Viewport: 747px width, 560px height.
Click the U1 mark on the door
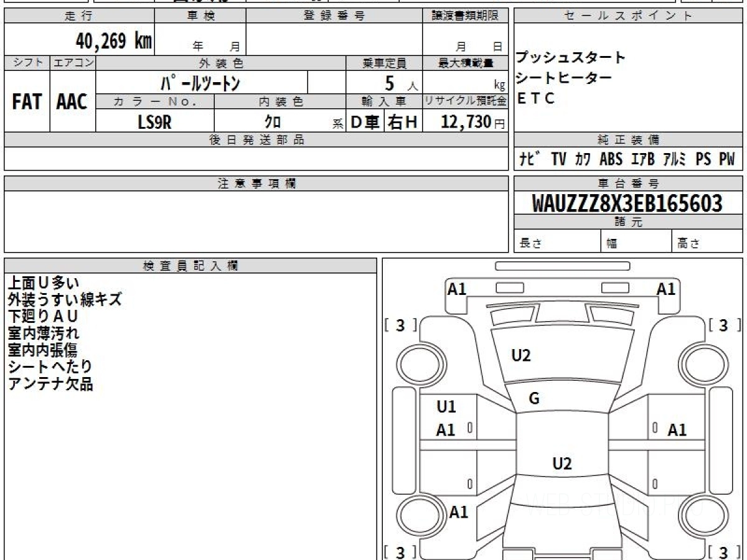click(446, 407)
